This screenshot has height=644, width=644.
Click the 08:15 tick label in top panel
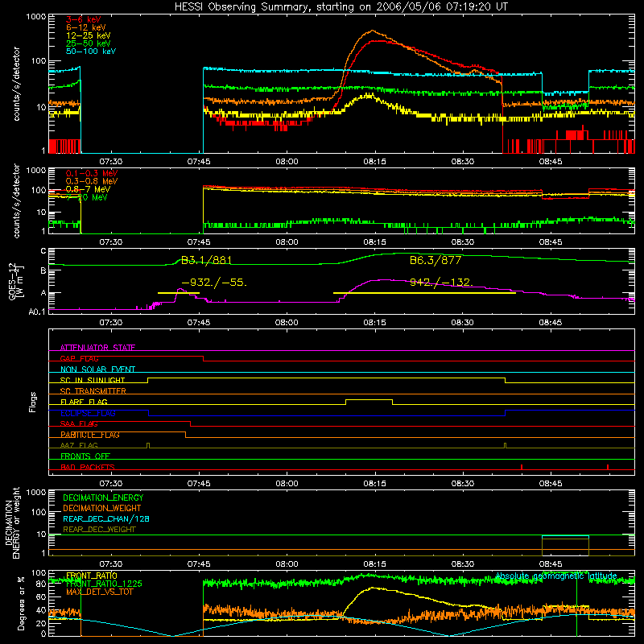click(x=374, y=162)
